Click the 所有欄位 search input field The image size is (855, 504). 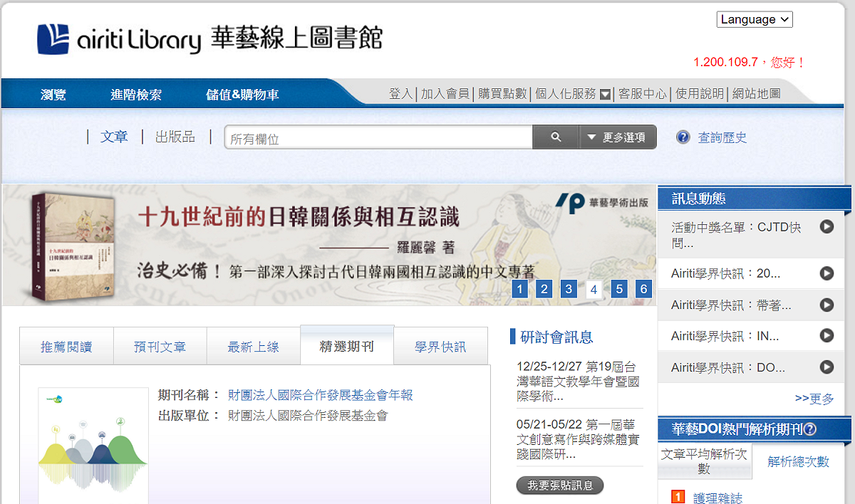pyautogui.click(x=379, y=138)
